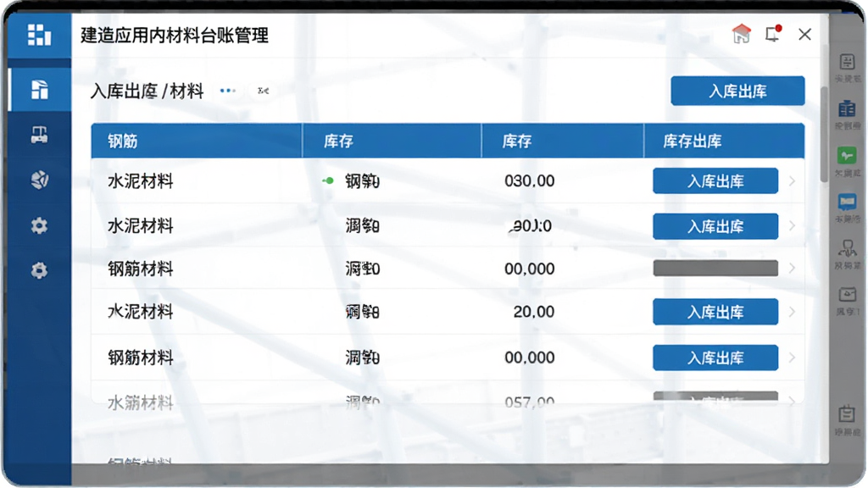Click the small icon right of the breadcrumb dots
This screenshot has width=868, height=488.
pyautogui.click(x=263, y=91)
